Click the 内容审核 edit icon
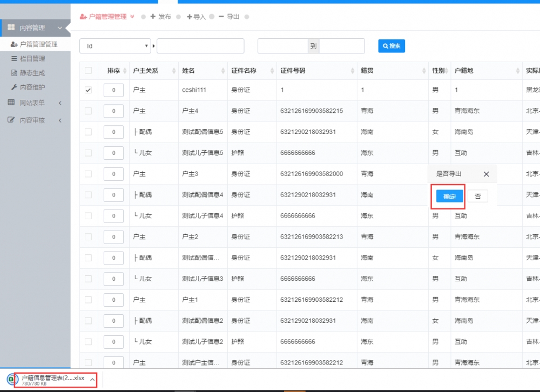 (x=11, y=120)
